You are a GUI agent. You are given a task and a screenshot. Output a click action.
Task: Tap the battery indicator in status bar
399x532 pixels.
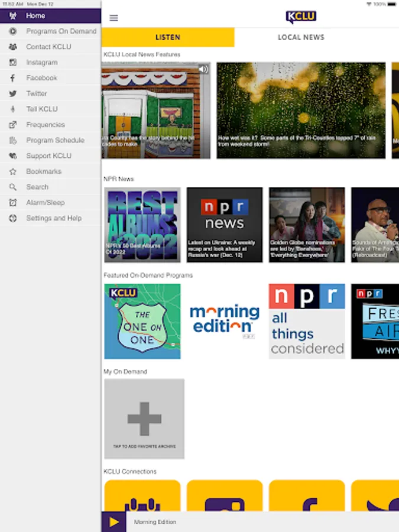pyautogui.click(x=392, y=4)
